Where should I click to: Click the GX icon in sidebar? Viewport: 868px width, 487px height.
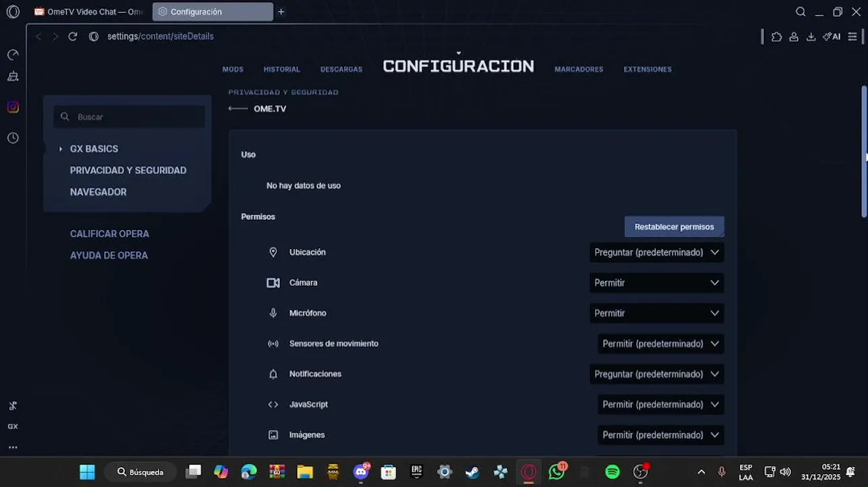pyautogui.click(x=13, y=427)
